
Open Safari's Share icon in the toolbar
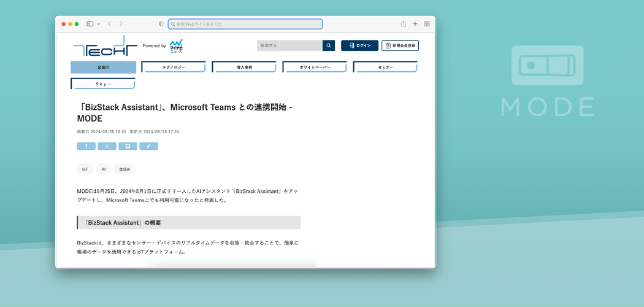coord(403,24)
